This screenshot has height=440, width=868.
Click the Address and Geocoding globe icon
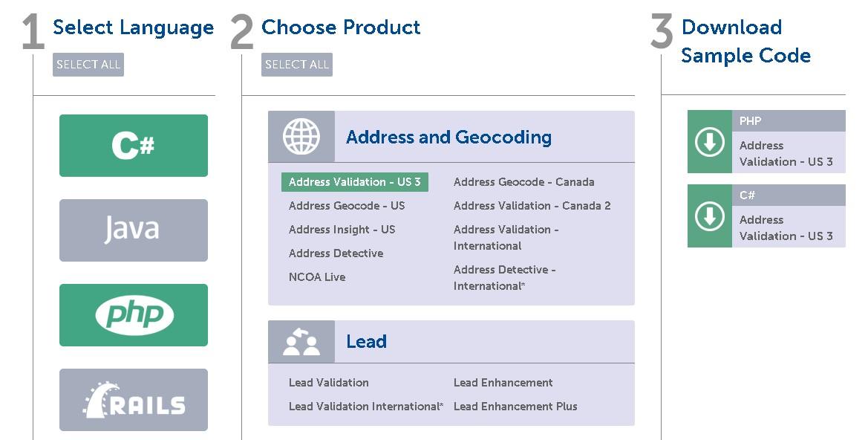[301, 137]
